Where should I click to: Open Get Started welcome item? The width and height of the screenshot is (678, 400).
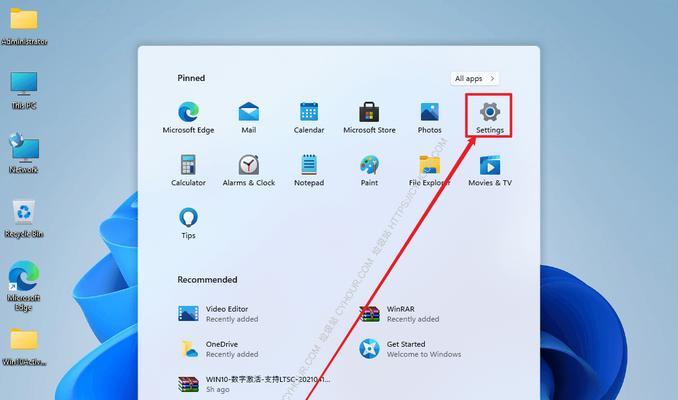(x=410, y=349)
